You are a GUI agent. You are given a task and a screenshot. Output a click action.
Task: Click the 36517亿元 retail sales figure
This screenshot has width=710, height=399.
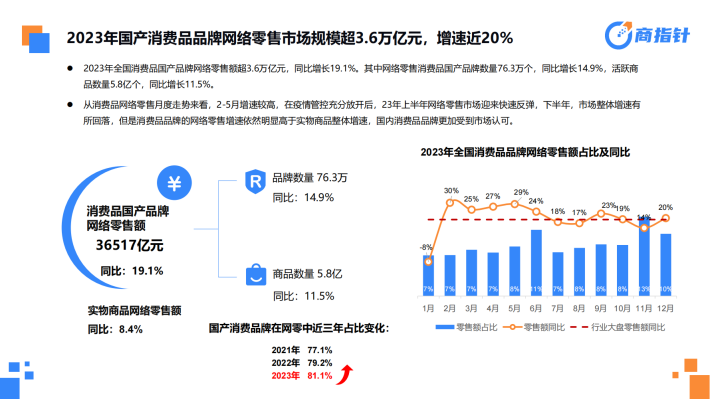click(130, 245)
